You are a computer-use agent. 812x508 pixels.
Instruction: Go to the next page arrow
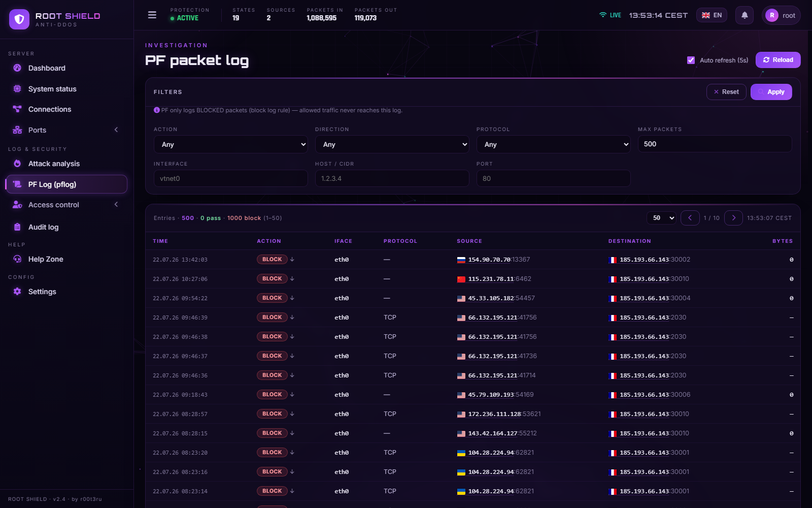pos(733,218)
